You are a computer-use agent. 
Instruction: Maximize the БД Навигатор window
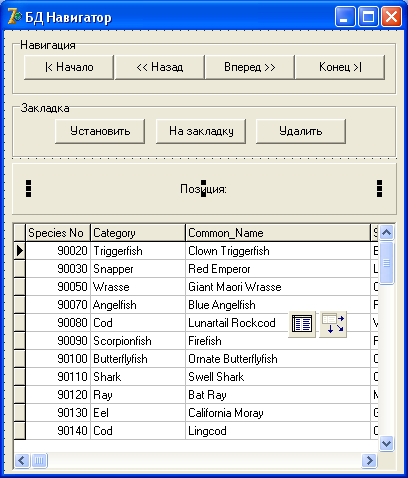pyautogui.click(x=368, y=17)
